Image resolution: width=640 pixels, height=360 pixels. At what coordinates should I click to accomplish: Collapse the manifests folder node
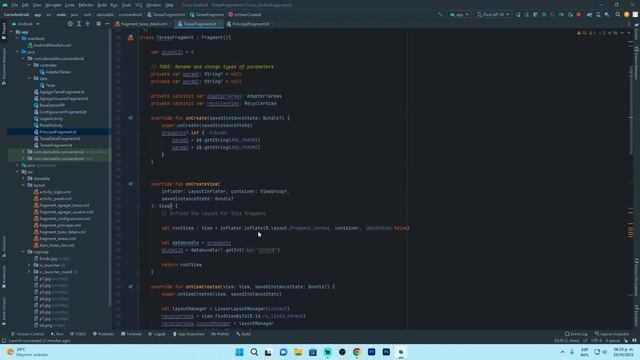(x=18, y=38)
